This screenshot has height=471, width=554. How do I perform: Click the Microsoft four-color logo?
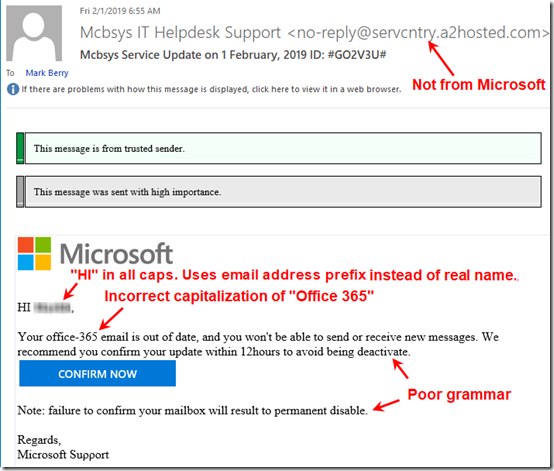[34, 253]
